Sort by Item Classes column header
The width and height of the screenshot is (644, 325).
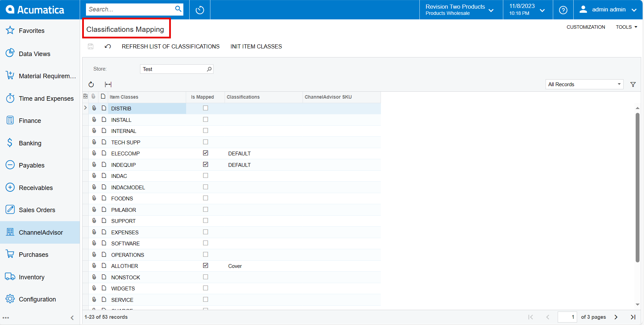point(147,97)
